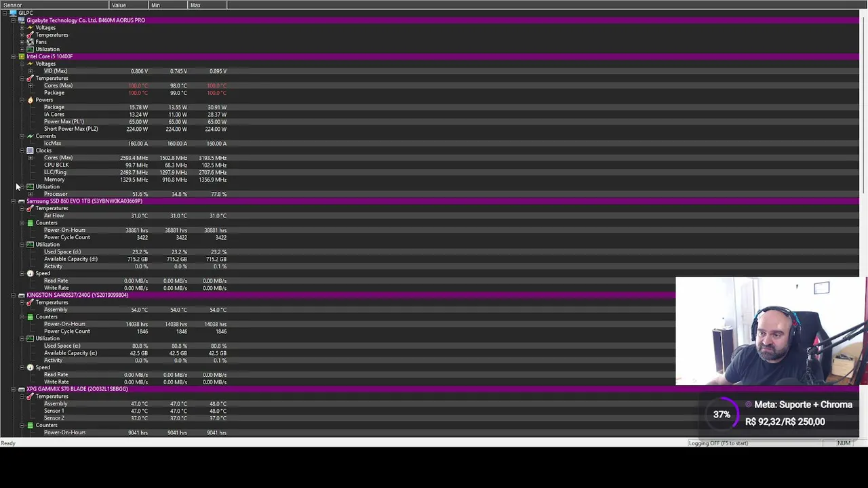Image resolution: width=868 pixels, height=488 pixels.
Task: Click the Kingston drive icon
Action: coord(22,295)
